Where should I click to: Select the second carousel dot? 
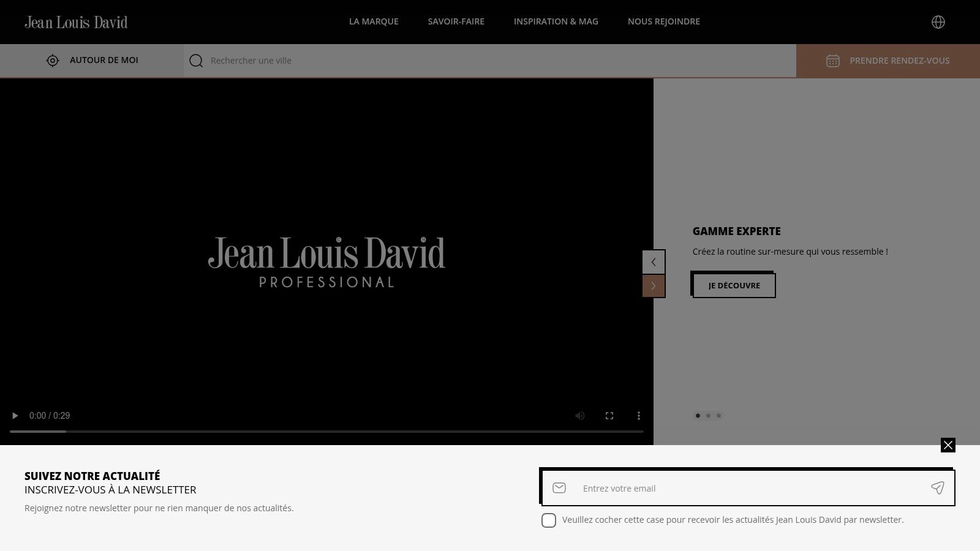pos(708,416)
